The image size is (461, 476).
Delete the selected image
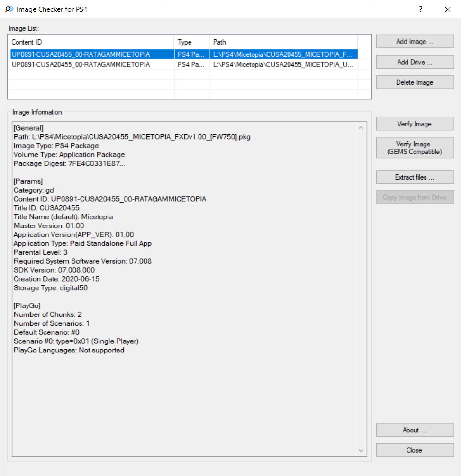(x=415, y=82)
